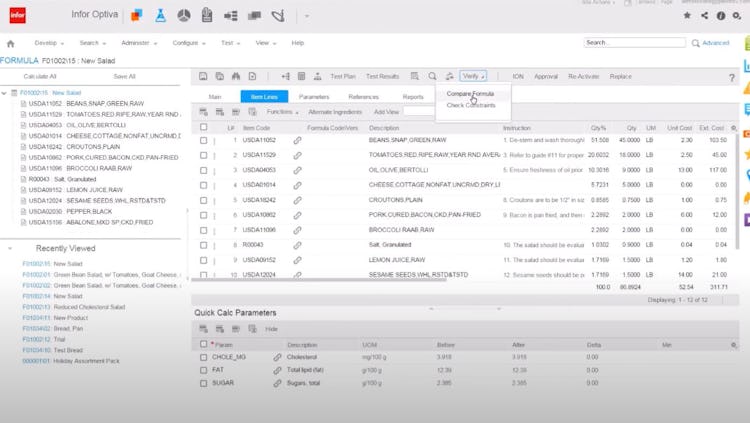Check the box for USDA11052 line

point(203,140)
